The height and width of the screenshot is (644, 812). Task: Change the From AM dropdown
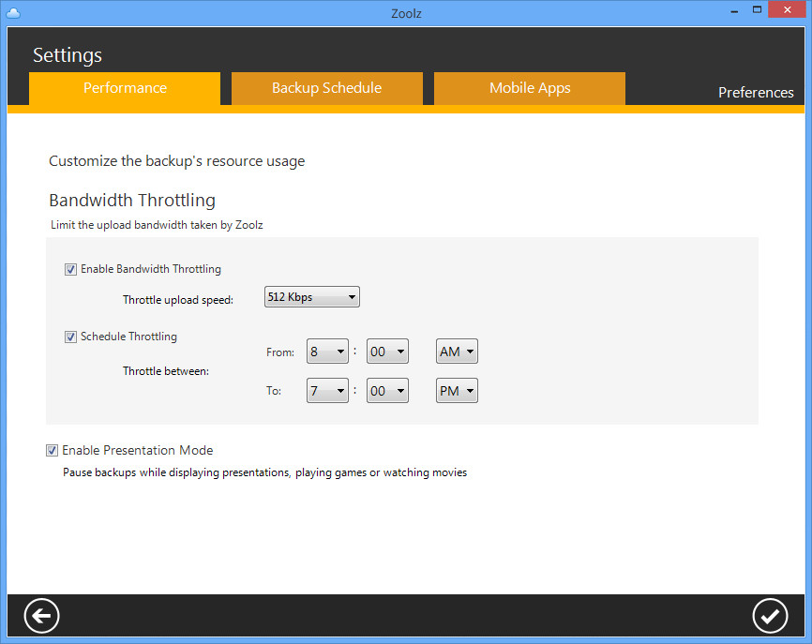tap(457, 352)
